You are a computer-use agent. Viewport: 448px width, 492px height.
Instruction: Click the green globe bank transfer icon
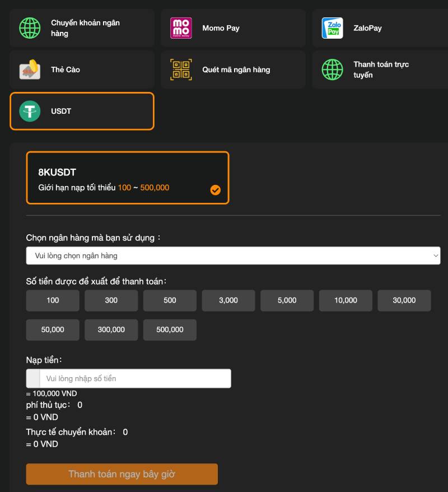(x=30, y=28)
